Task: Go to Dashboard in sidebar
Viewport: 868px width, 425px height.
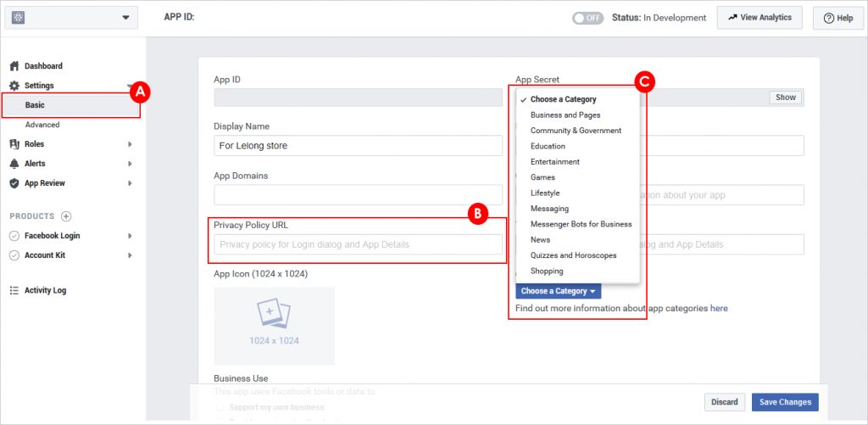Action: 43,66
